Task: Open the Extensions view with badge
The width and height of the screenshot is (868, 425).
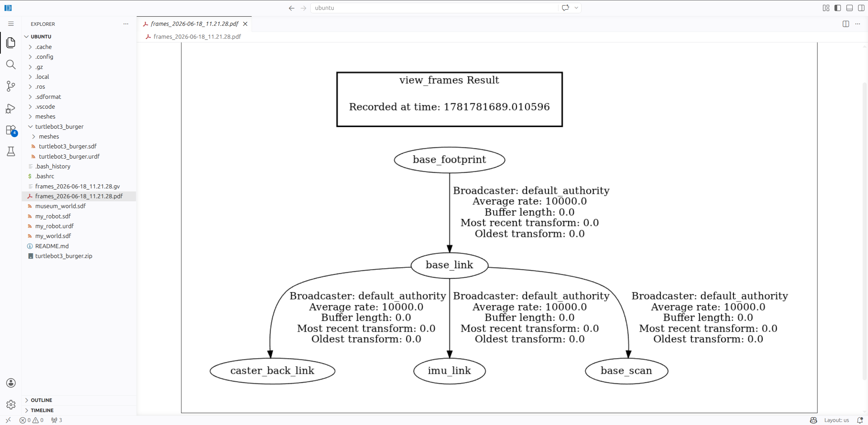Action: pos(11,130)
